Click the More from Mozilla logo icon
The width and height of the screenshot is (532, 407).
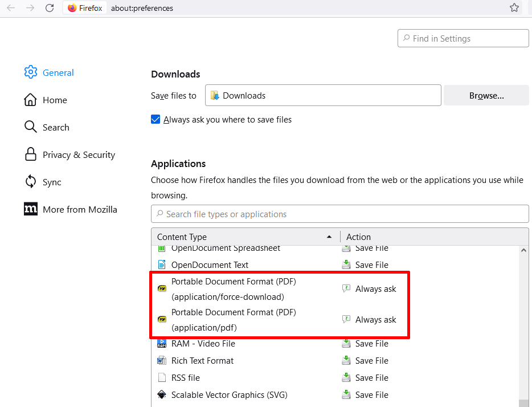point(30,209)
